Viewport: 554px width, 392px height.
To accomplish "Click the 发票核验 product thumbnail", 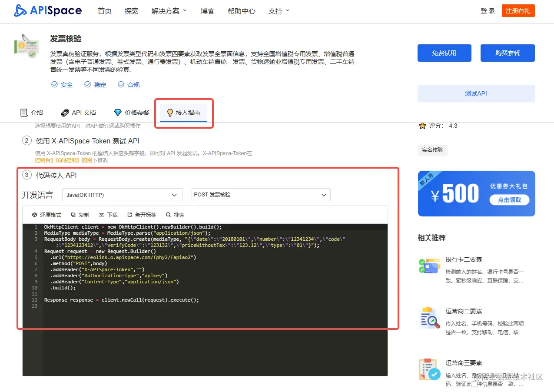I will pyautogui.click(x=27, y=46).
